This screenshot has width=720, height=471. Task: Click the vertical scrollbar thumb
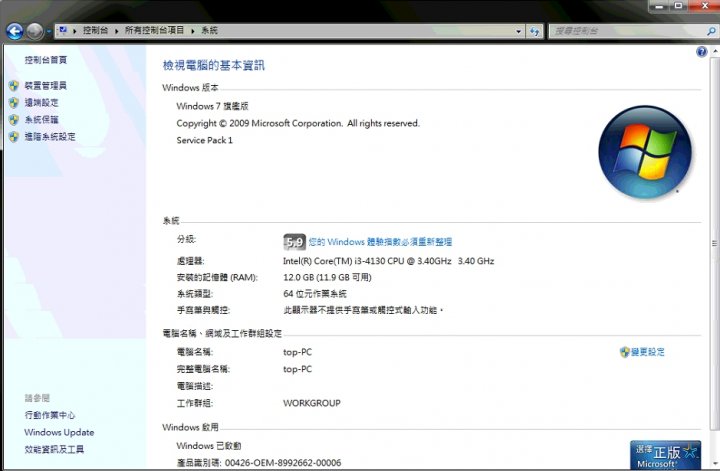pyautogui.click(x=714, y=243)
